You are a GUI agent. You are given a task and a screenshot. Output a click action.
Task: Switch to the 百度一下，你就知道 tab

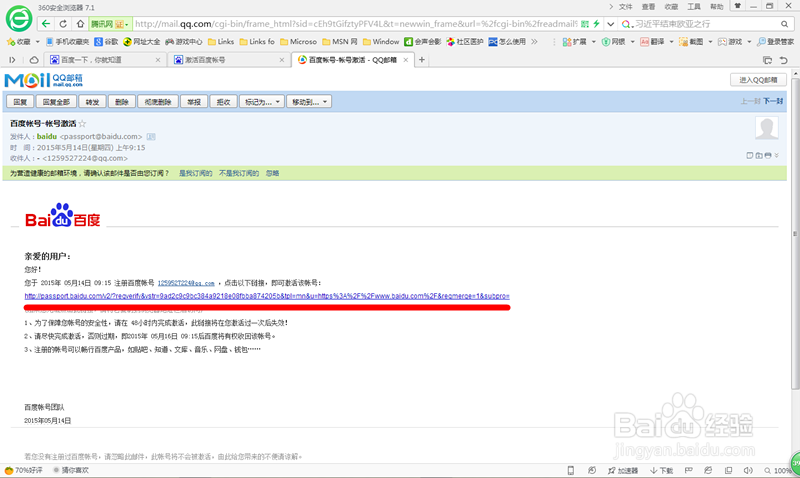[104, 60]
